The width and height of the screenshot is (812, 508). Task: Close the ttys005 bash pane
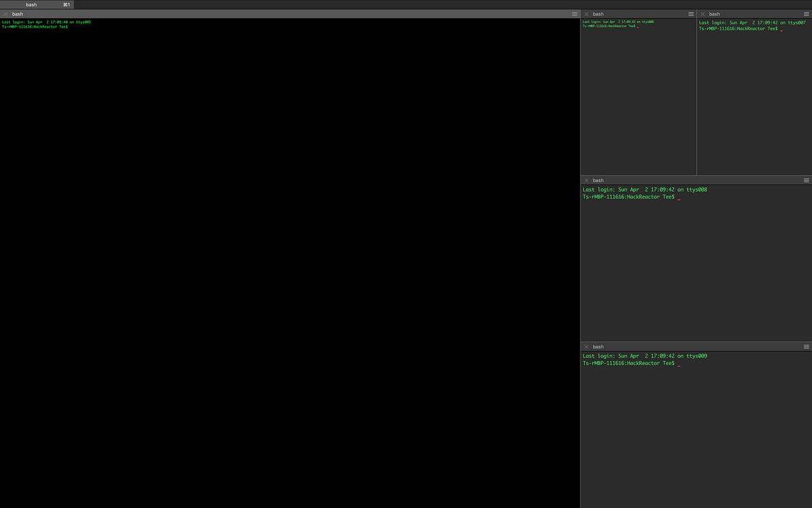click(5, 14)
